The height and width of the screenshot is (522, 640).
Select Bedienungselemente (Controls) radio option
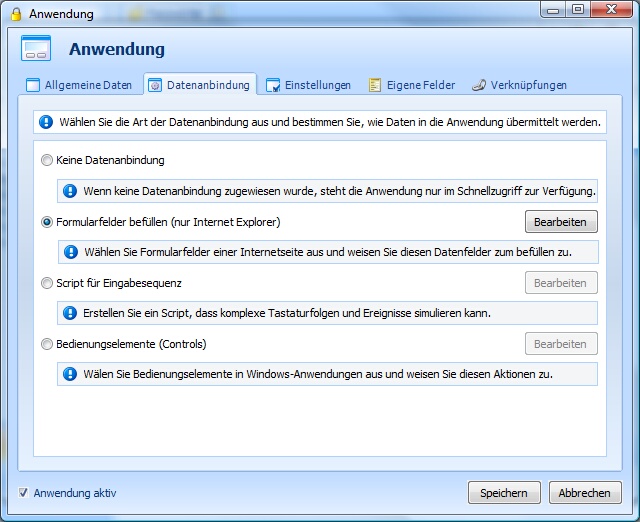tap(47, 344)
